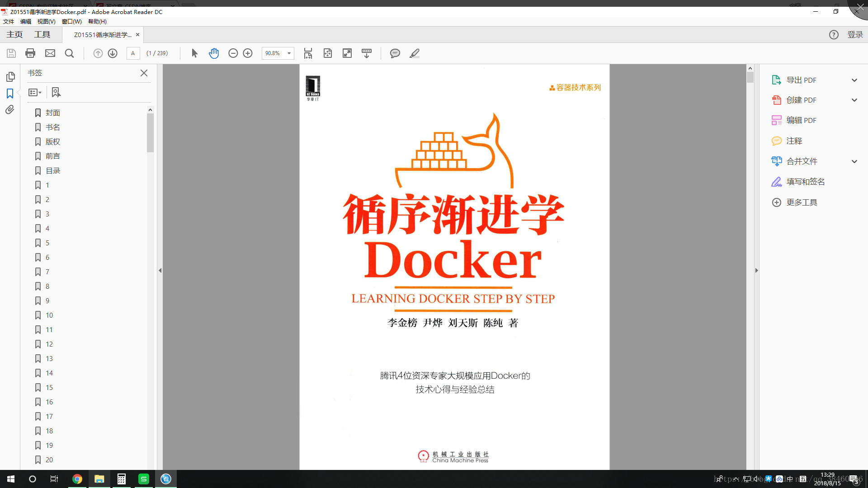Open the Help question mark icon
This screenshot has width=868, height=488.
click(834, 35)
